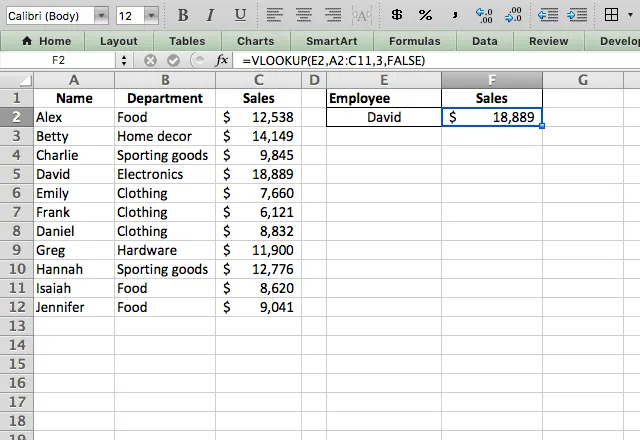The width and height of the screenshot is (640, 440).
Task: Select column C header
Action: point(258,79)
